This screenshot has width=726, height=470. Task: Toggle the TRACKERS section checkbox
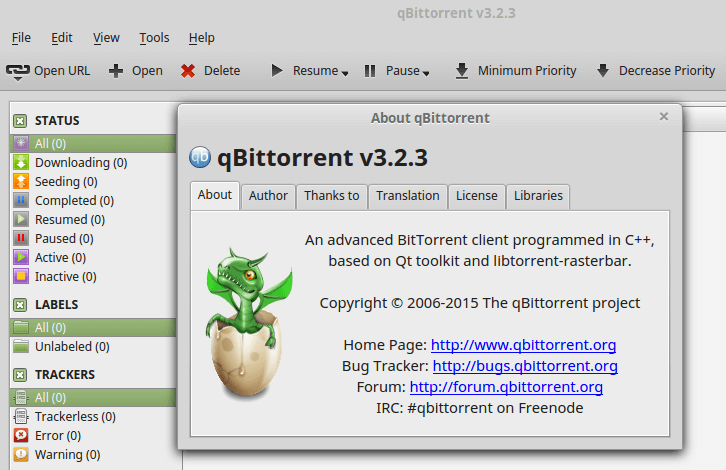coord(20,375)
